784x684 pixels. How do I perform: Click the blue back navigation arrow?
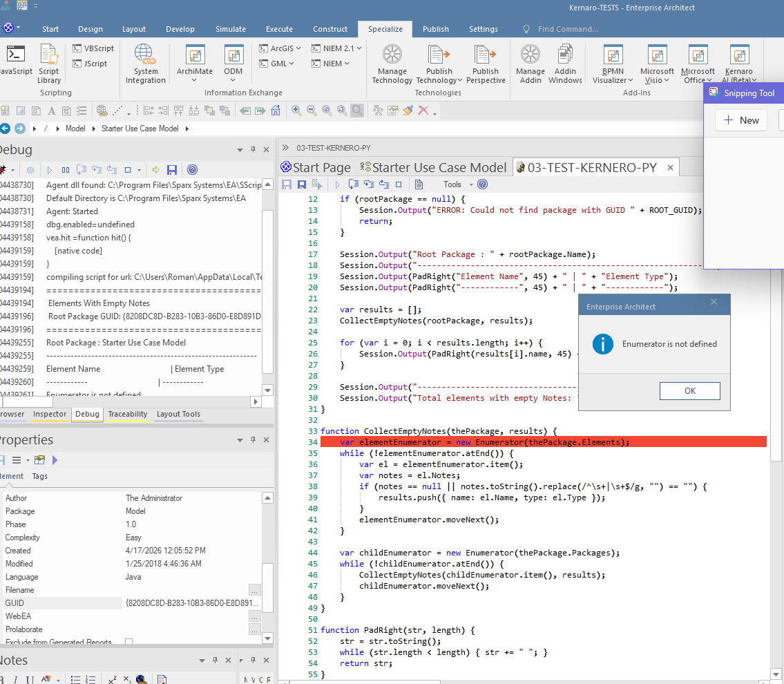click(x=5, y=129)
